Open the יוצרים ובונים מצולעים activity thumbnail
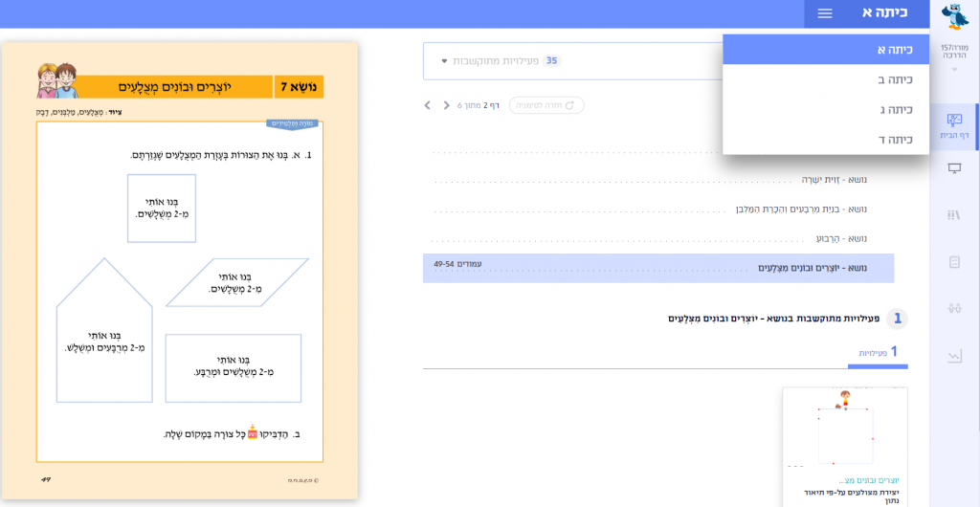 pyautogui.click(x=844, y=435)
